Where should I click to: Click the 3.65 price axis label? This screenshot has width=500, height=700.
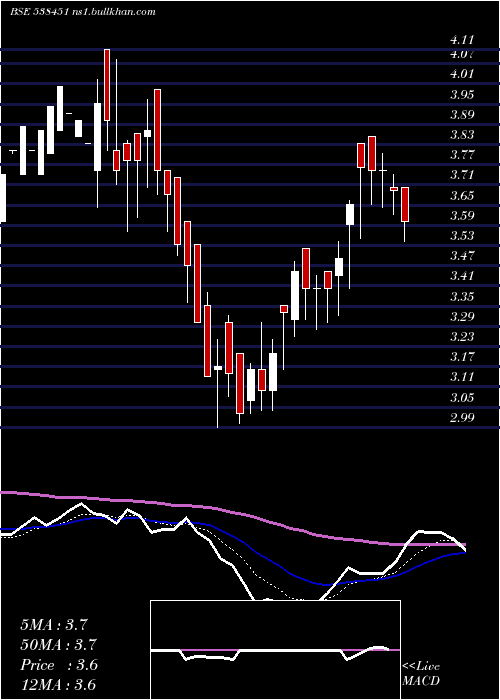tap(462, 195)
